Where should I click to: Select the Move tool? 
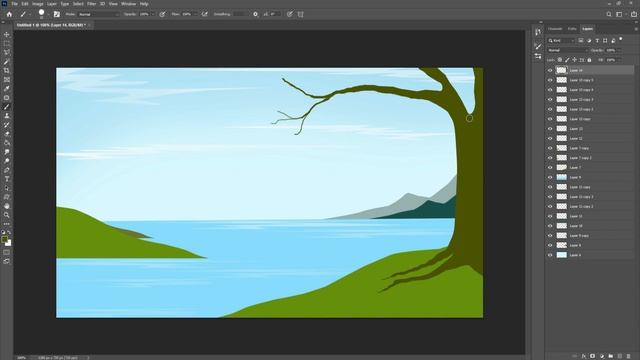point(7,35)
